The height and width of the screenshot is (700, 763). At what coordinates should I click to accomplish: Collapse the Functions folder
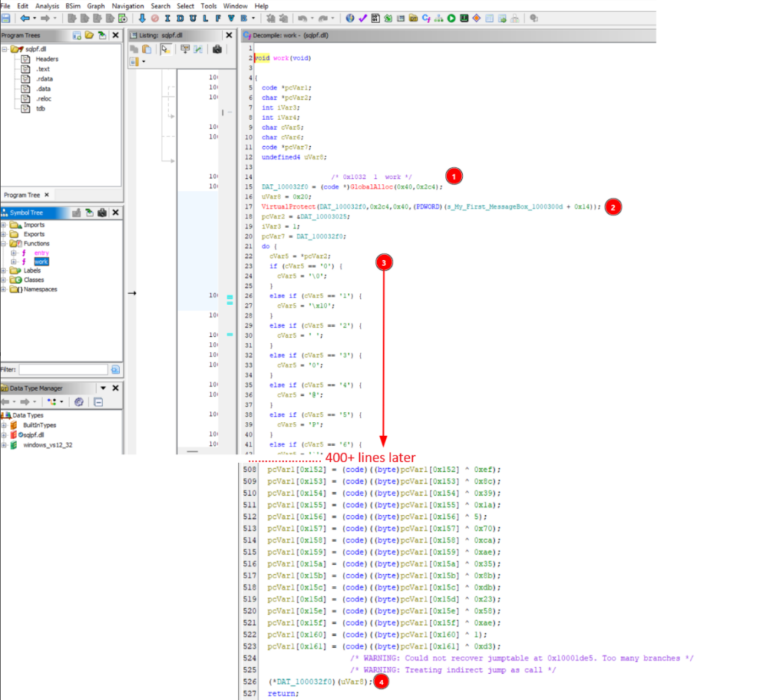point(4,243)
